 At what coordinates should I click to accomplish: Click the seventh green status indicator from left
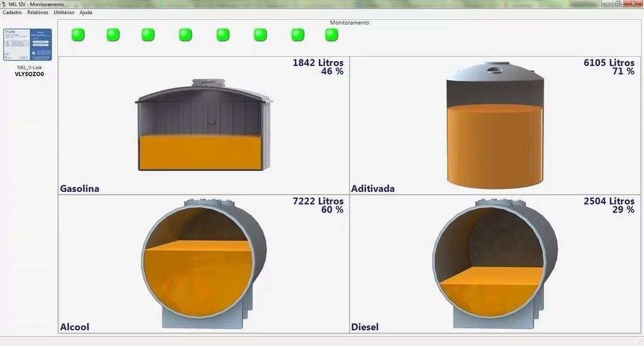click(297, 35)
